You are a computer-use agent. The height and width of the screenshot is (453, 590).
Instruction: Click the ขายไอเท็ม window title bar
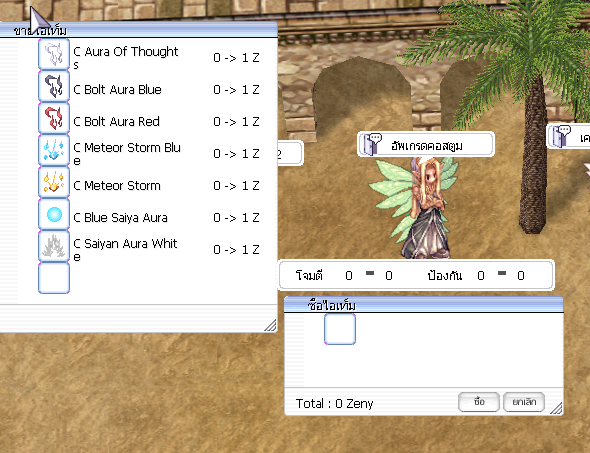[138, 30]
